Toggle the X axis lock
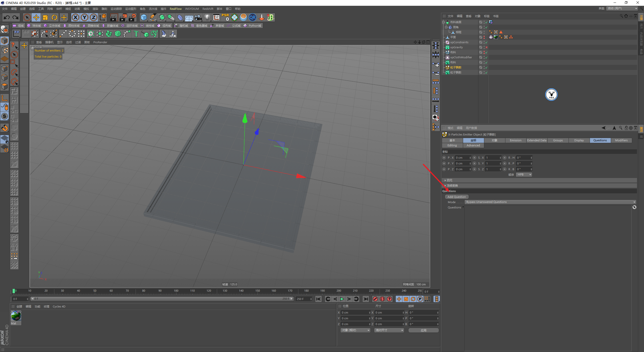Viewport: 644px width, 352px height. coord(75,17)
